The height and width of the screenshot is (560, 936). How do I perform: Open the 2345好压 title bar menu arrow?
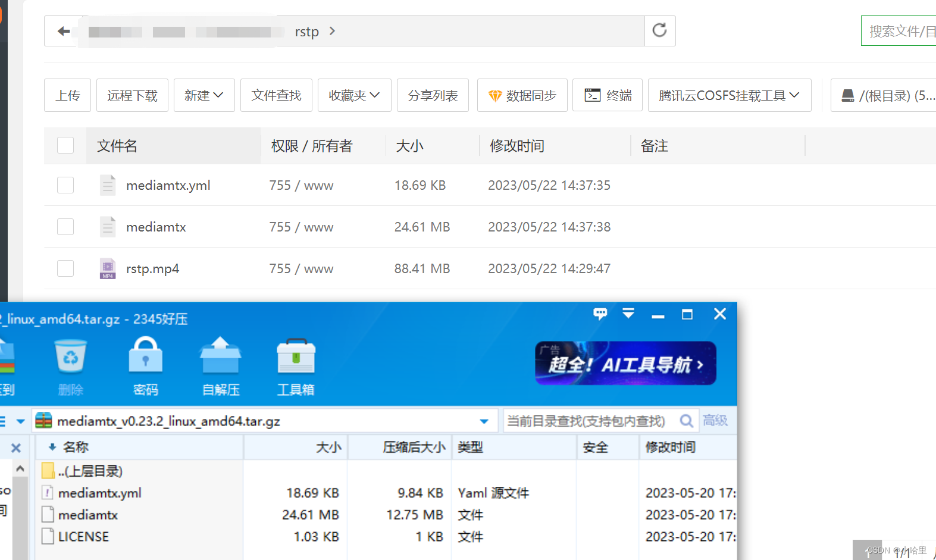click(x=628, y=313)
